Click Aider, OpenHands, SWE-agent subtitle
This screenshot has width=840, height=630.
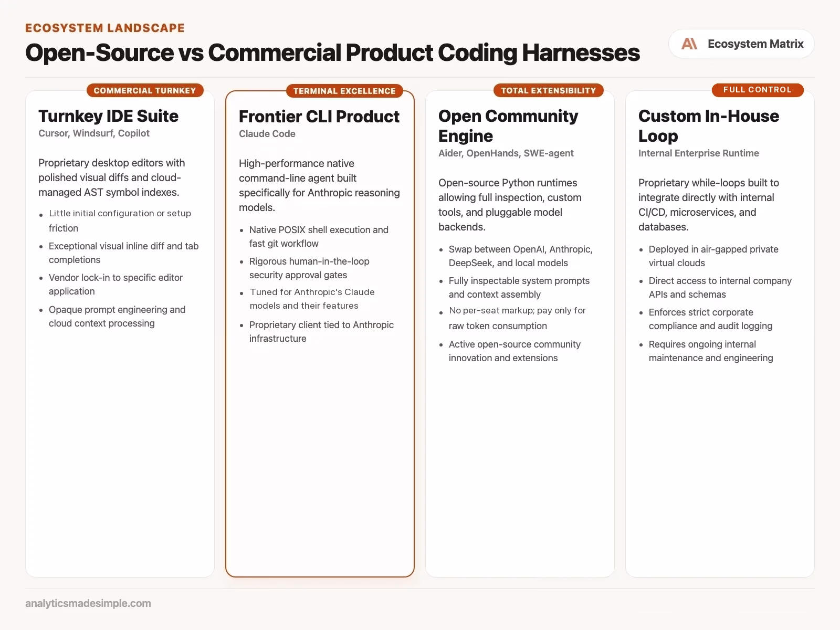coord(506,153)
